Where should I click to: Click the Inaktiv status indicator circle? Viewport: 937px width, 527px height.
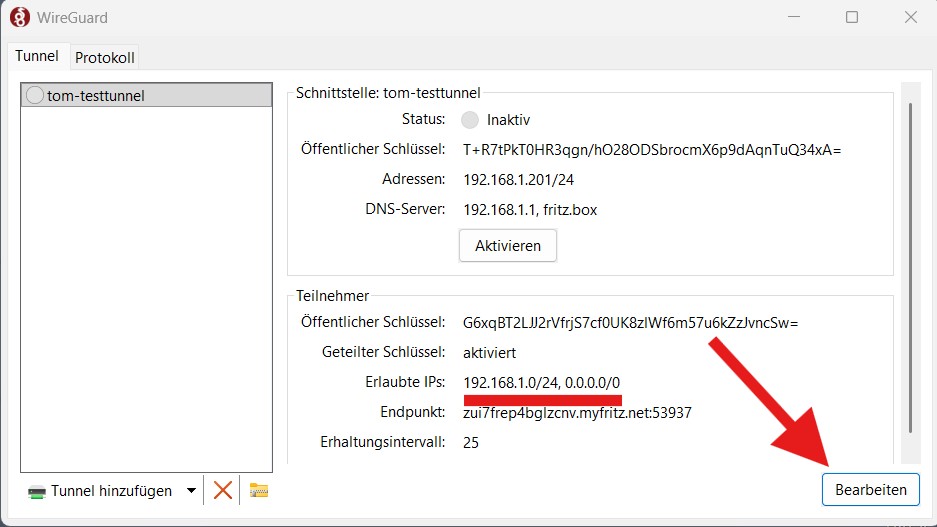coord(470,120)
